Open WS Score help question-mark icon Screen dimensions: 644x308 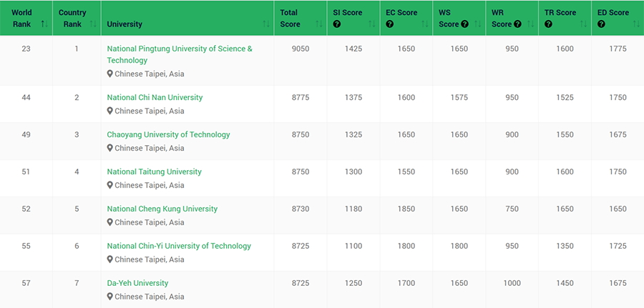464,24
